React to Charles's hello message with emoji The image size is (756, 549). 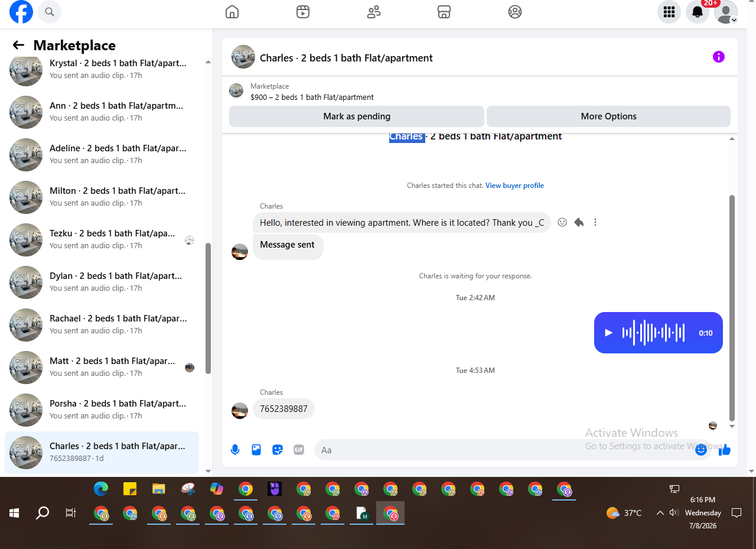(x=562, y=222)
